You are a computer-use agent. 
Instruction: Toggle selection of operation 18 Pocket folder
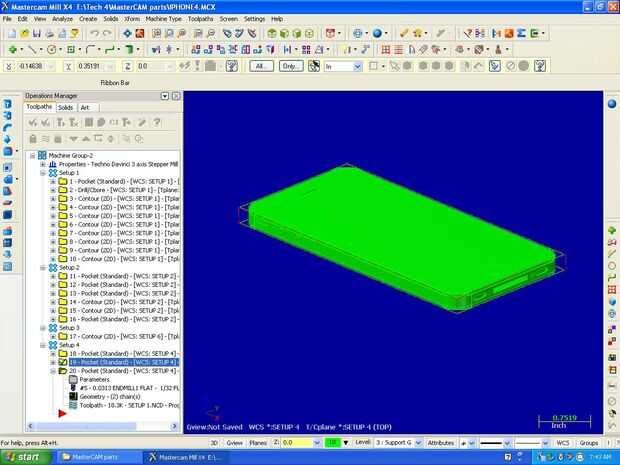point(63,353)
